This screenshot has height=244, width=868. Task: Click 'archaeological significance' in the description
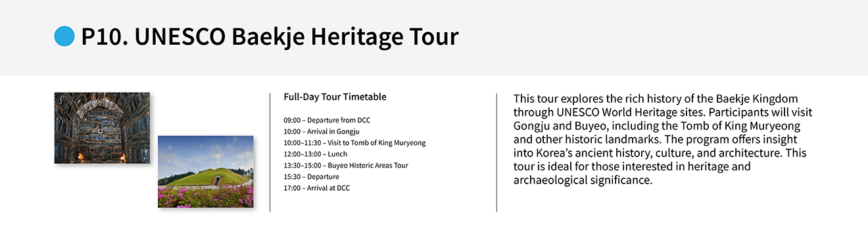point(581,180)
